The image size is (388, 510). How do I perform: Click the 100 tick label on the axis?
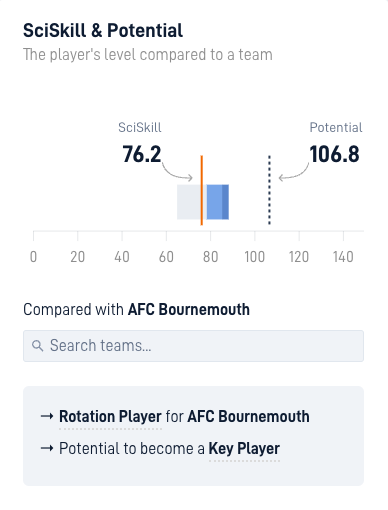coord(255,257)
